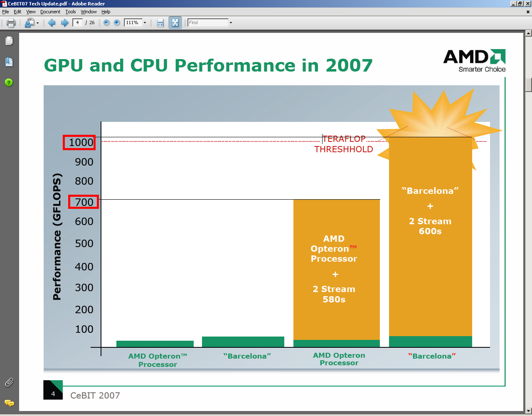Viewport: 532px width, 416px height.
Task: Go to the next page with the right arrow
Action: click(64, 23)
